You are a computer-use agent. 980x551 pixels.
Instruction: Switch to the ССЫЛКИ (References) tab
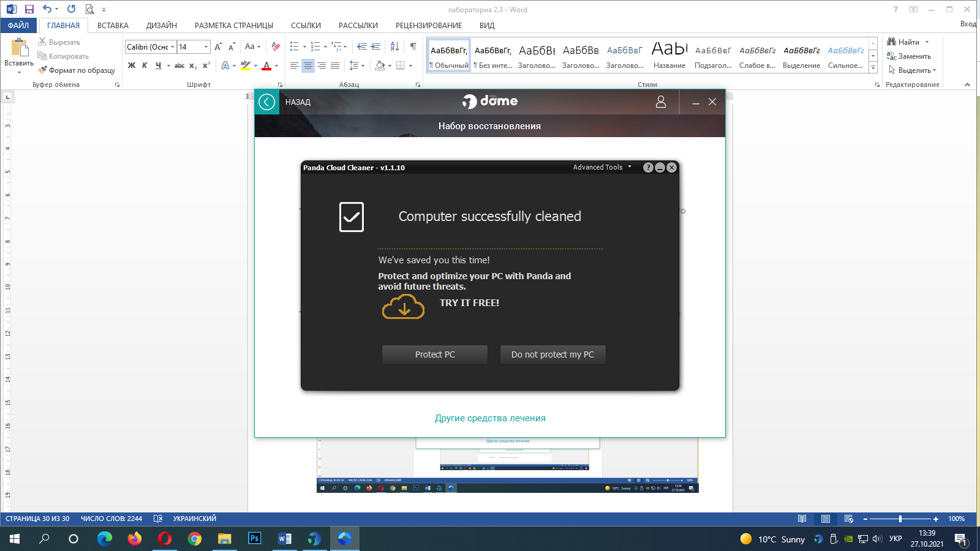click(306, 25)
